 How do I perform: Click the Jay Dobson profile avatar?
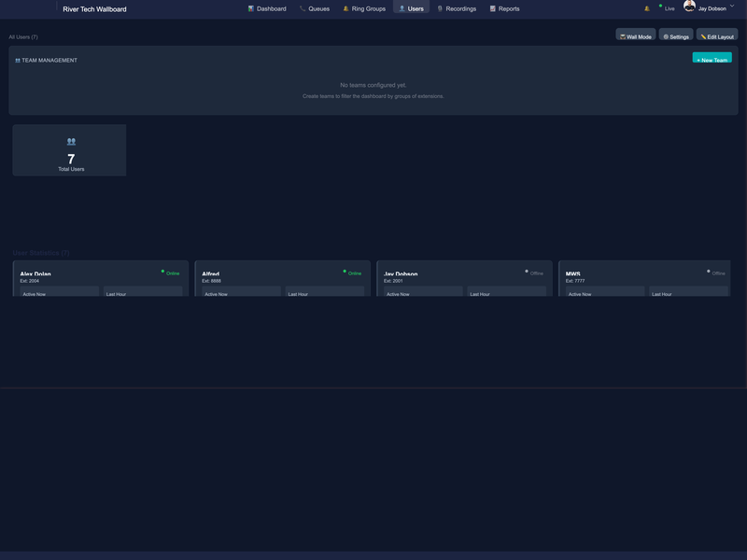(689, 7)
